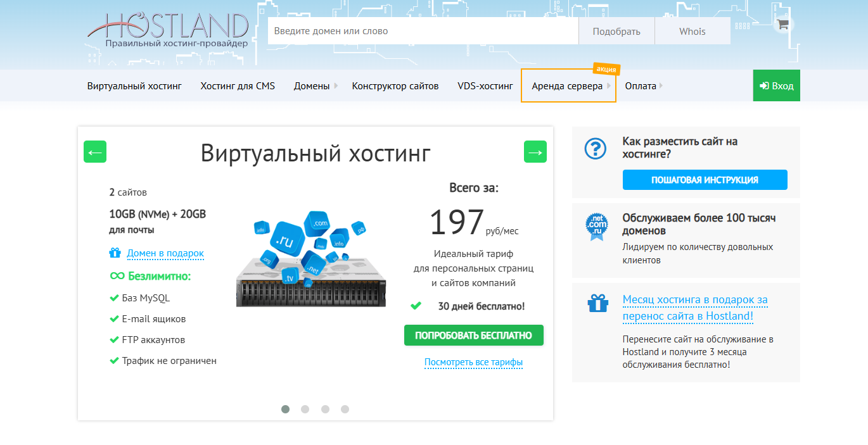The height and width of the screenshot is (445, 868).
Task: Click the server with domain cubes image
Action: [x=311, y=260]
